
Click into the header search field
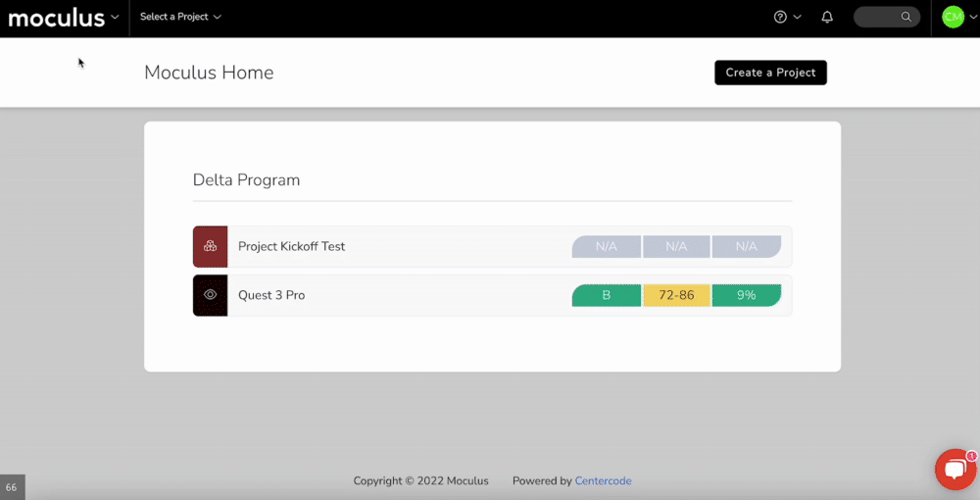tap(877, 17)
